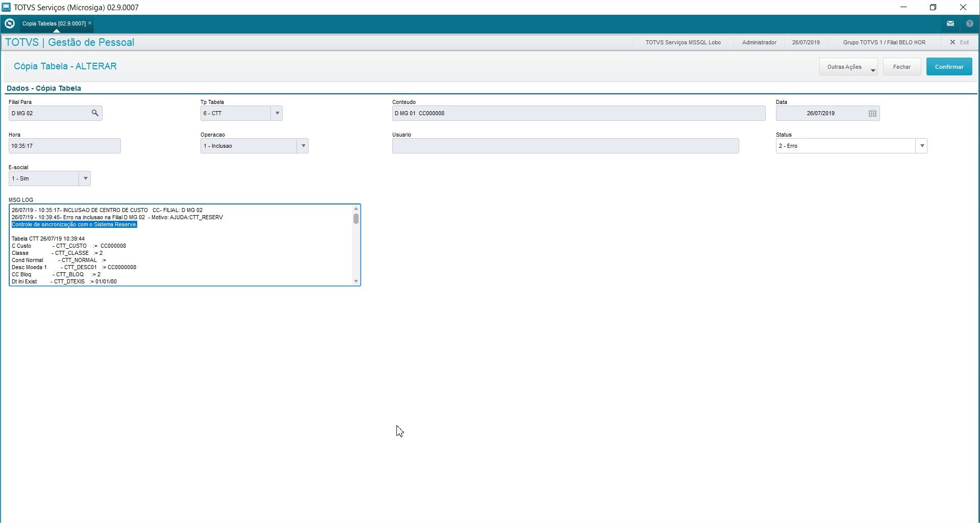980x523 pixels.
Task: Click the 'INCLUSAO DE CENTRO DE CUSTO' log line
Action: coord(107,210)
